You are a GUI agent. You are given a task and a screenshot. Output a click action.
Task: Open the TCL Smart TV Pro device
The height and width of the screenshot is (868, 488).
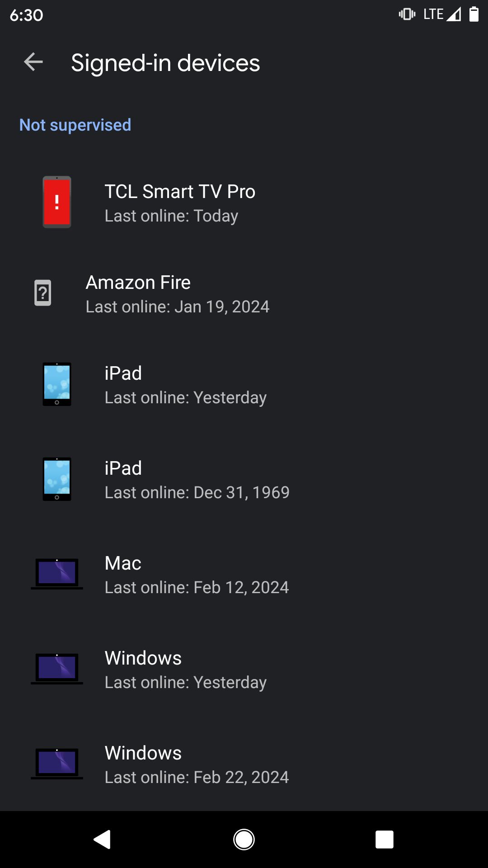(x=180, y=203)
